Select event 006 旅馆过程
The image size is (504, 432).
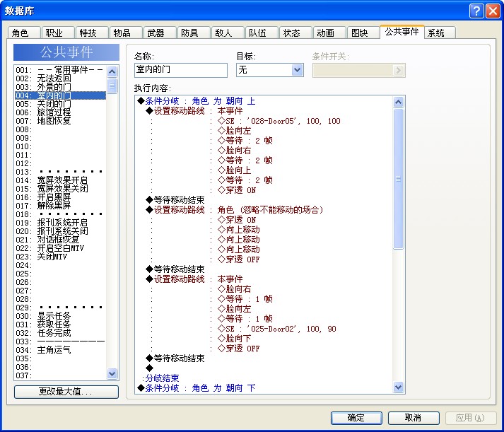[x=60, y=112]
